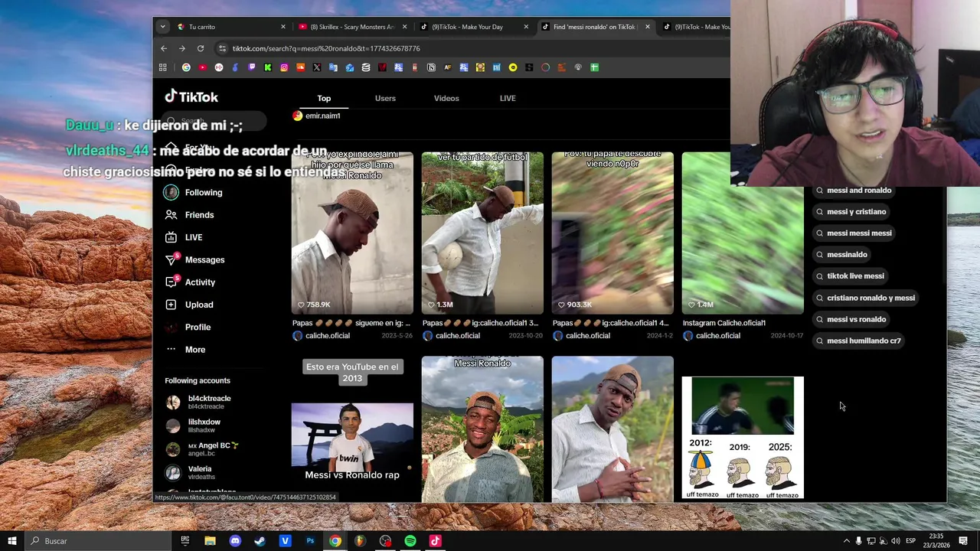Close the 'Find messi ronaldo' tab

[x=648, y=27]
